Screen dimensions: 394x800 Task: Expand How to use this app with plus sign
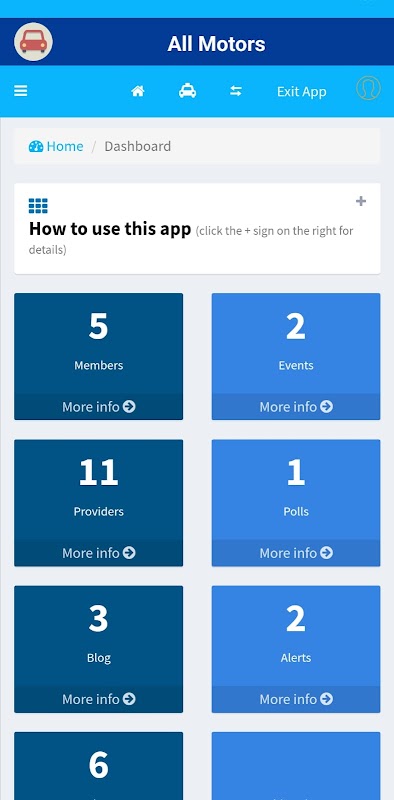coord(361,201)
